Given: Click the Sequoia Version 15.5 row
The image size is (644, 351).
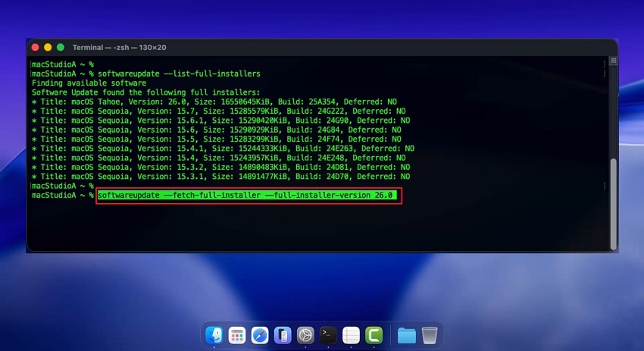Looking at the screenshot, I should (217, 139).
